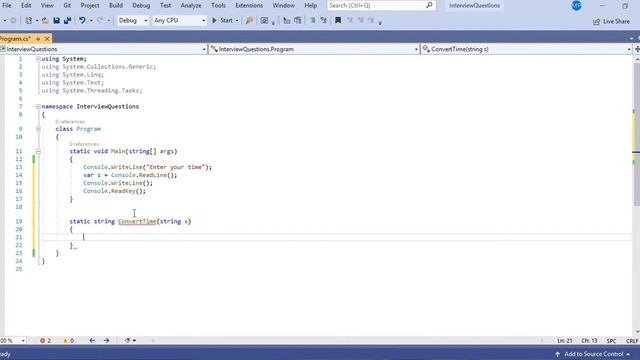This screenshot has width=640, height=360.
Task: Open the Build menu
Action: [116, 5]
